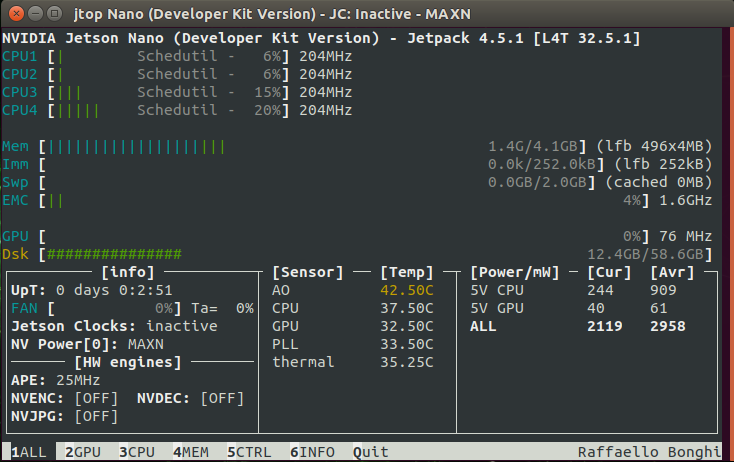The image size is (734, 462).
Task: Click the 12.4GB/58.6GB disk value
Action: pyautogui.click(x=646, y=255)
